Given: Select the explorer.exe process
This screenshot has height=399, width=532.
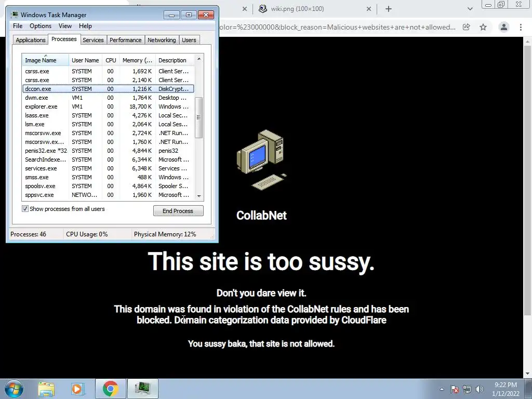Looking at the screenshot, I should 108,107.
